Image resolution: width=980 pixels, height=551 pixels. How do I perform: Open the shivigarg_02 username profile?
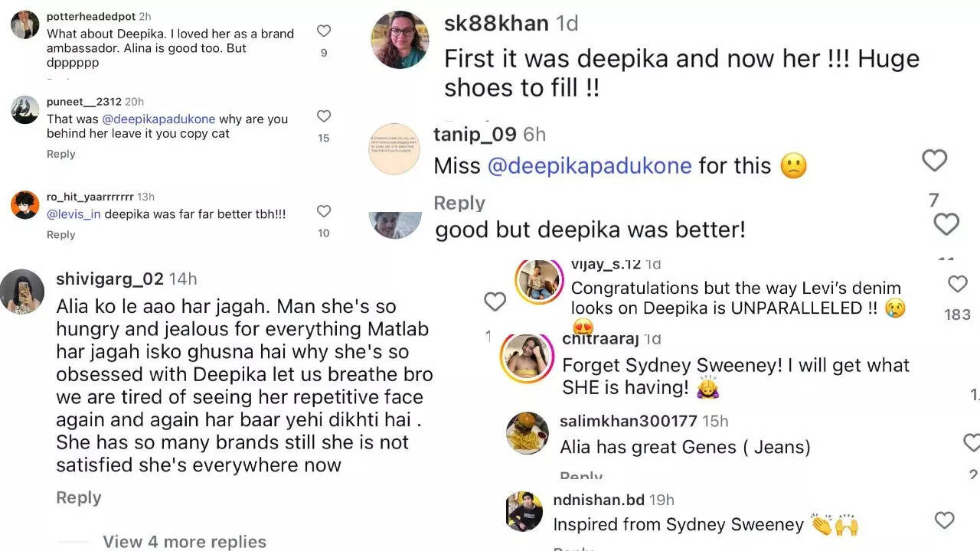tap(109, 279)
